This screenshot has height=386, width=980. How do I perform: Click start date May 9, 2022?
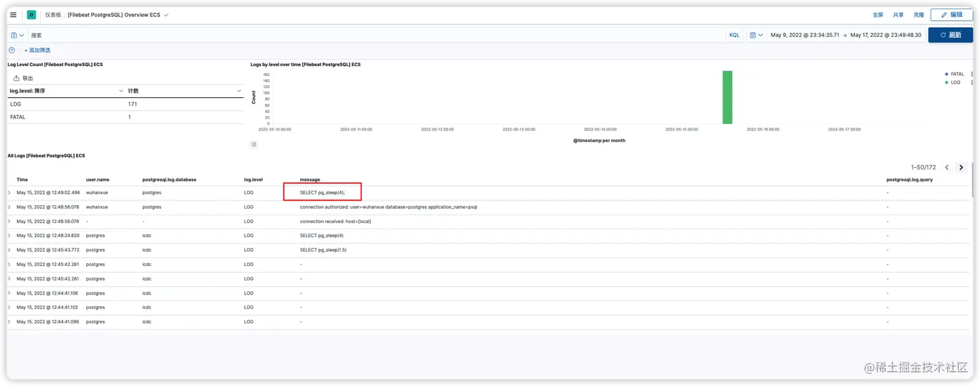(804, 35)
